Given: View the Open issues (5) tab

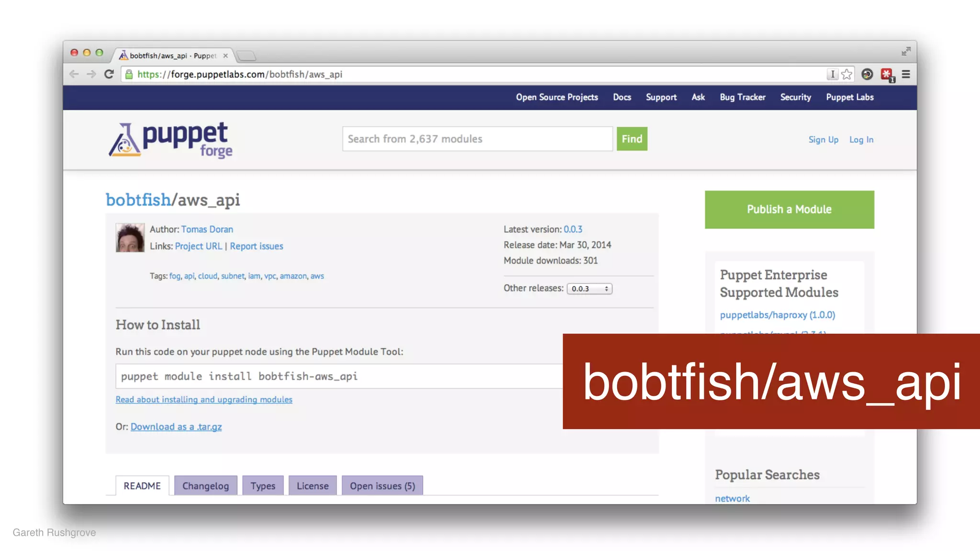Looking at the screenshot, I should coord(382,485).
